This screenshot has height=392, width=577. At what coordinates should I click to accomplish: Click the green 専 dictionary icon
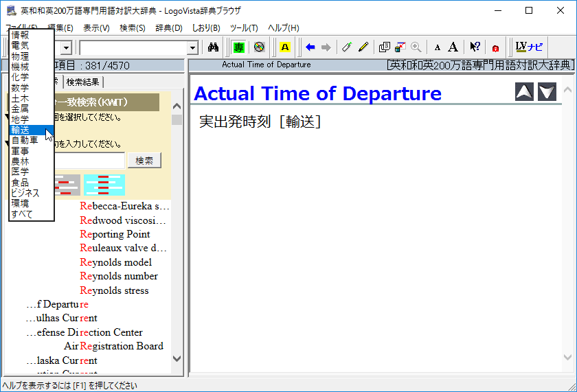click(238, 47)
